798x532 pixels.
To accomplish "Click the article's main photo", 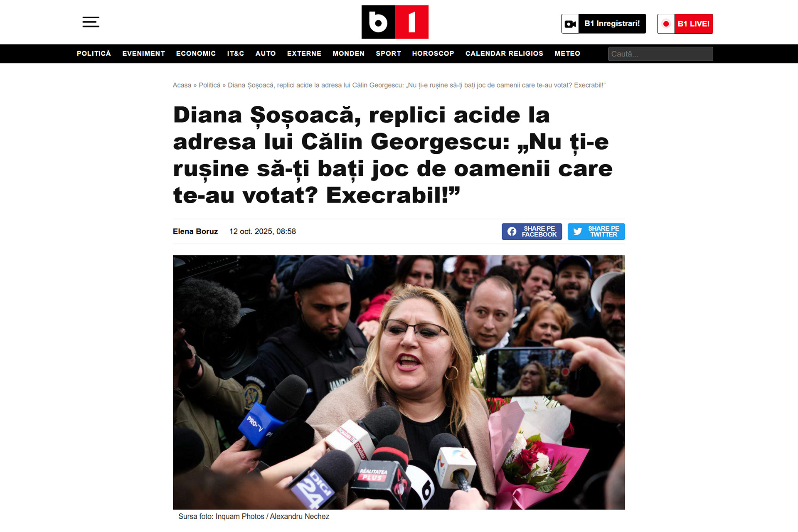I will [399, 382].
